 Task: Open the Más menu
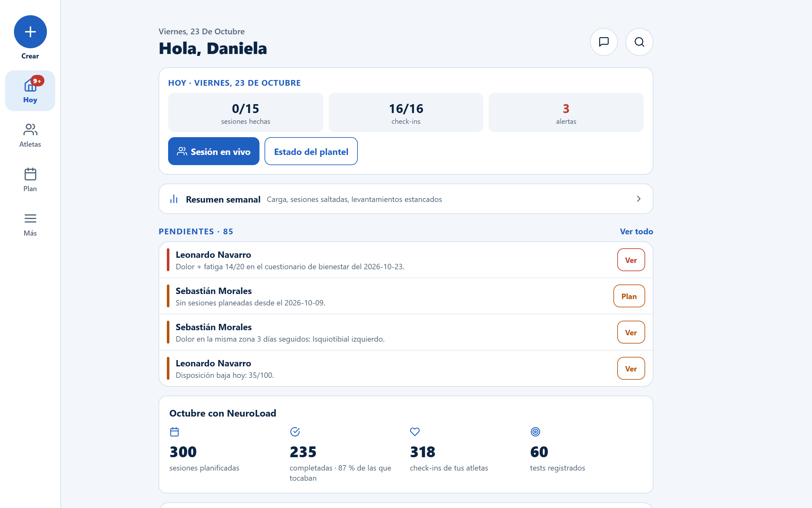point(30,224)
